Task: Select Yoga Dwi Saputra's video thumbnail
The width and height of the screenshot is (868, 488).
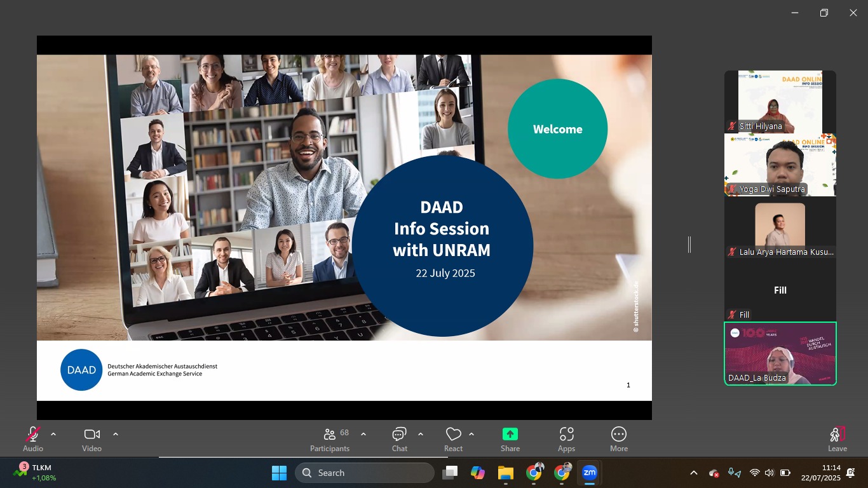Action: click(780, 165)
